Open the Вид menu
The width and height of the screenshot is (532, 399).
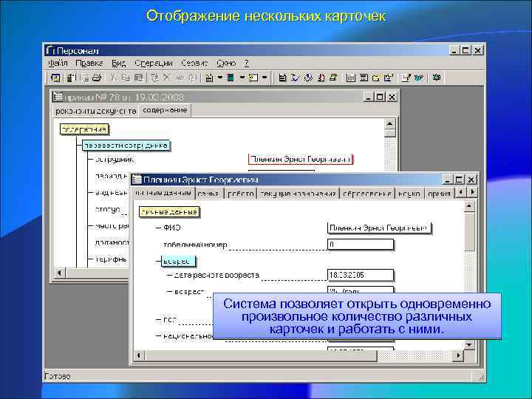(x=119, y=63)
